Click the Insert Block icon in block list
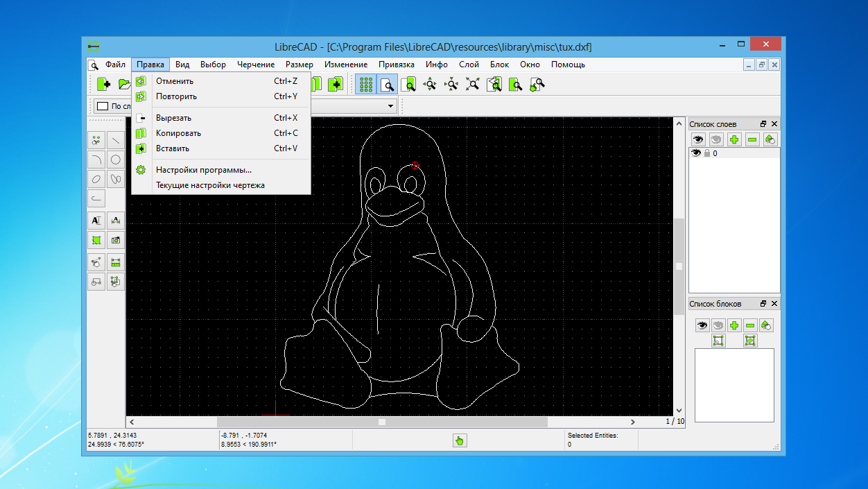This screenshot has height=489, width=868. (x=750, y=341)
